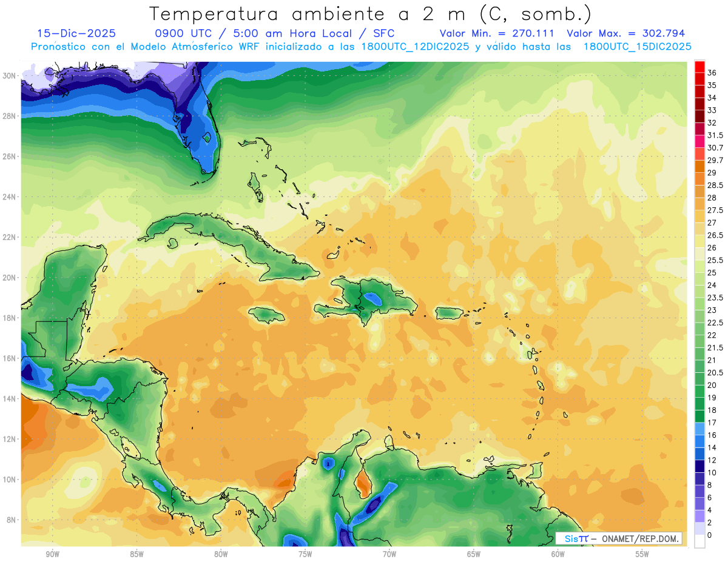Click the '90W' longitude label
Screen dimensions: 728x562
pyautogui.click(x=52, y=555)
